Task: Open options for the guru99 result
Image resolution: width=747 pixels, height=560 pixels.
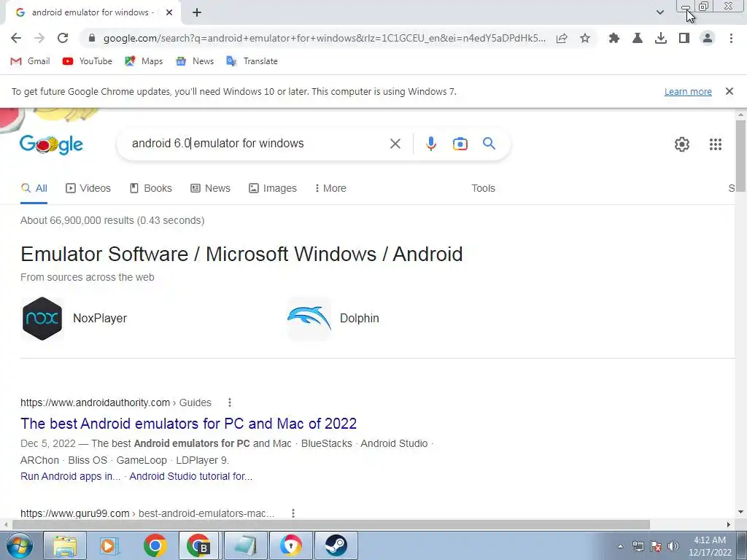Action: 293,513
